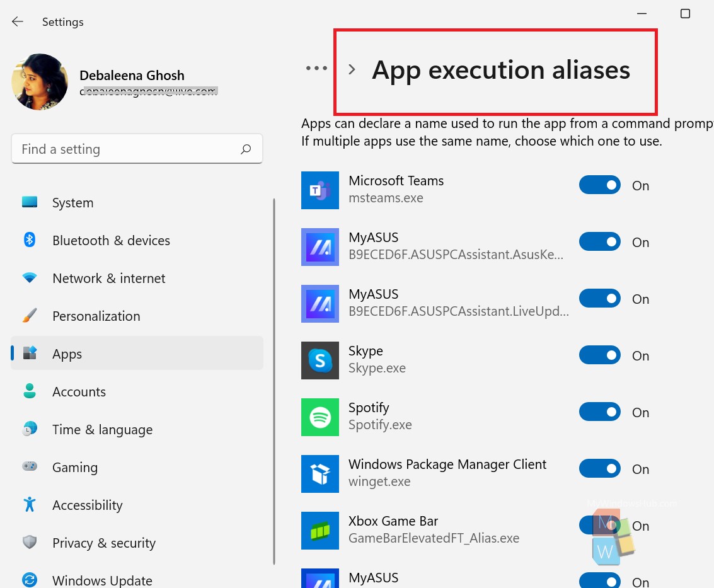Click the Spotify app icon
This screenshot has height=588, width=714.
pos(320,417)
